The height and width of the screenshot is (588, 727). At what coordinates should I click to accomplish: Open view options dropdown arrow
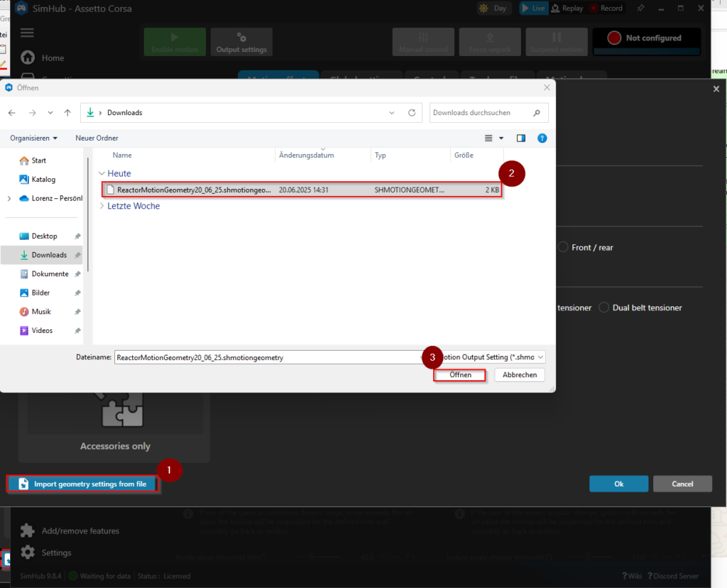[x=501, y=138]
